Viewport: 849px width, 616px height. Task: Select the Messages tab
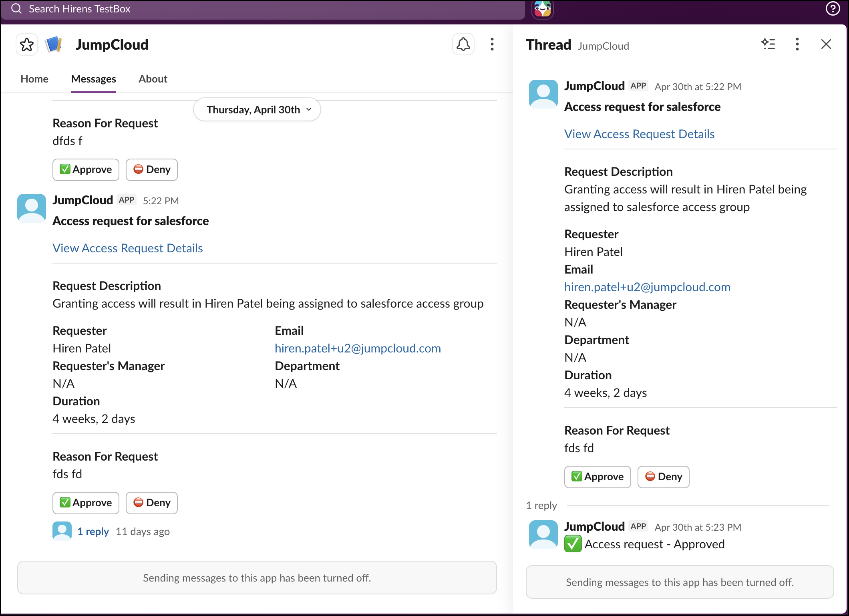click(x=93, y=79)
